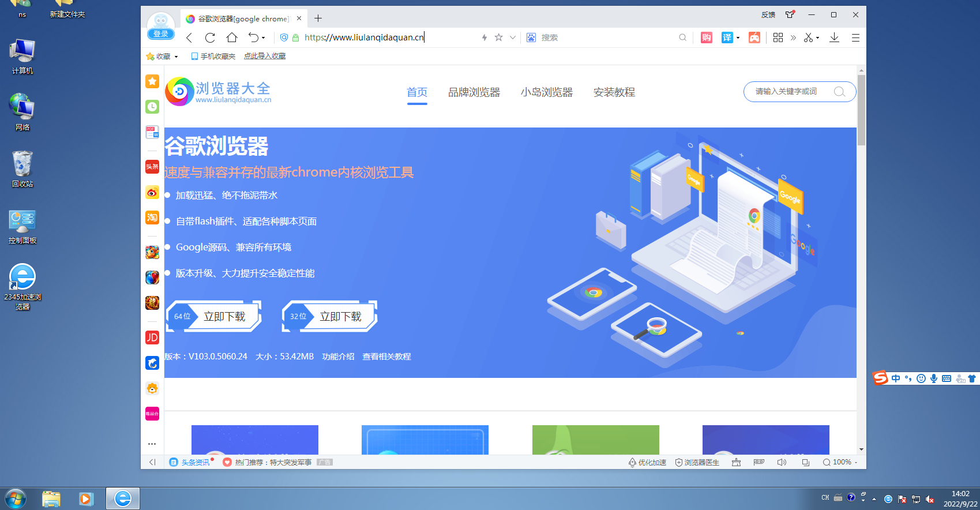Click 浏览器医生 in status bar
Image resolution: width=980 pixels, height=510 pixels.
point(697,462)
